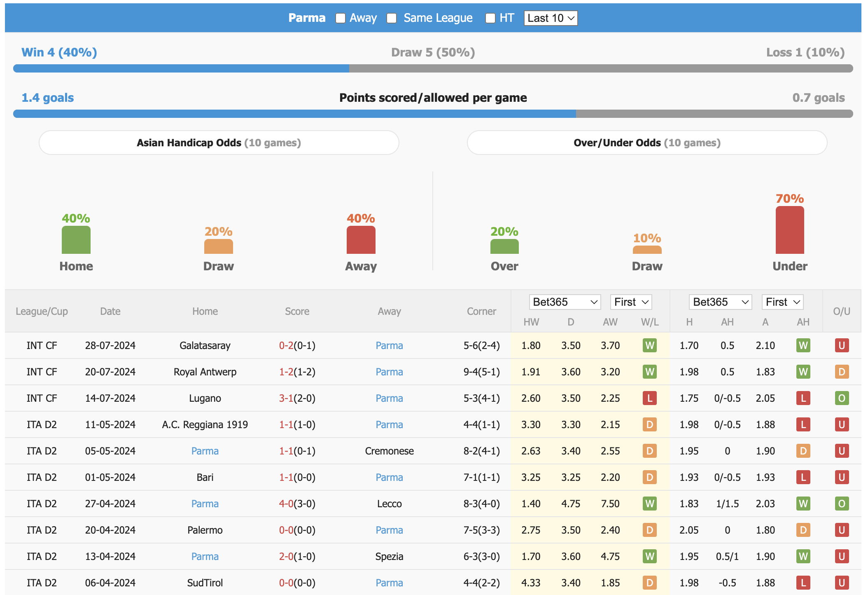
Task: Click the 9-4(5-1) corner value
Action: coord(481,372)
